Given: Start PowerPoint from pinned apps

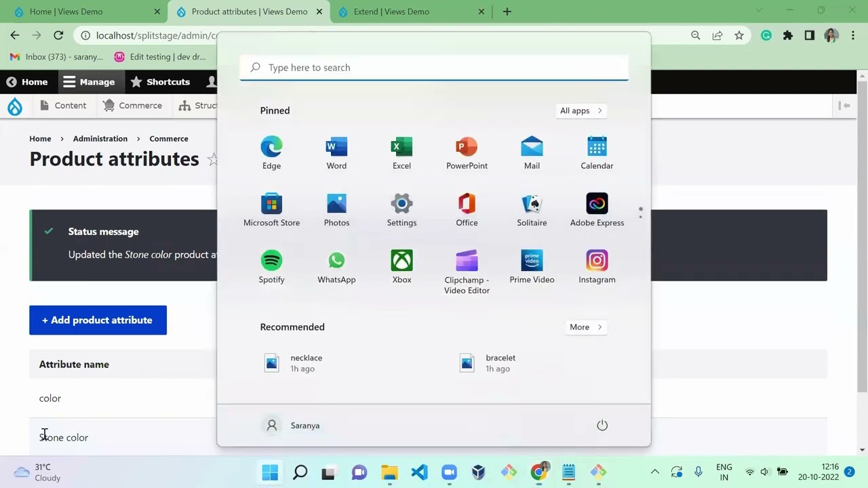Looking at the screenshot, I should (467, 153).
